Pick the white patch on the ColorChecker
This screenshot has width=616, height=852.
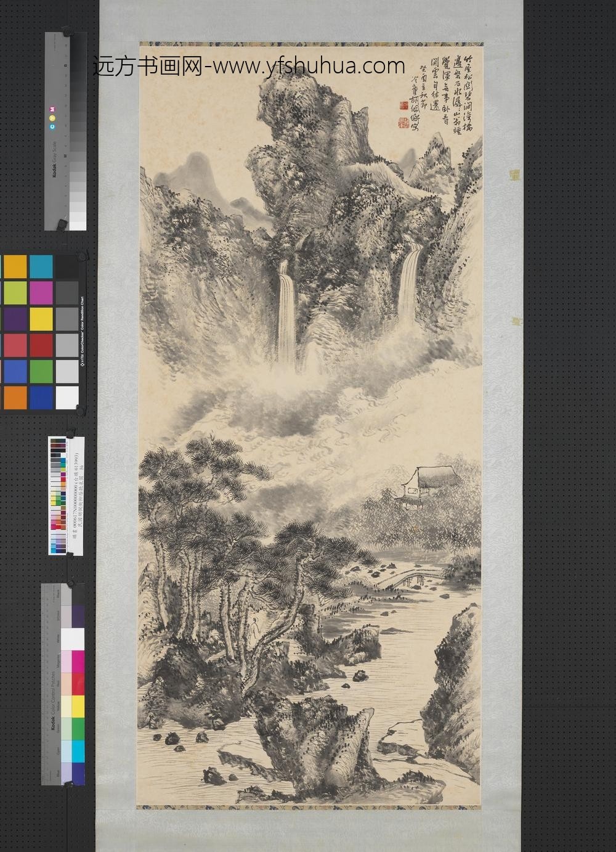tap(67, 397)
